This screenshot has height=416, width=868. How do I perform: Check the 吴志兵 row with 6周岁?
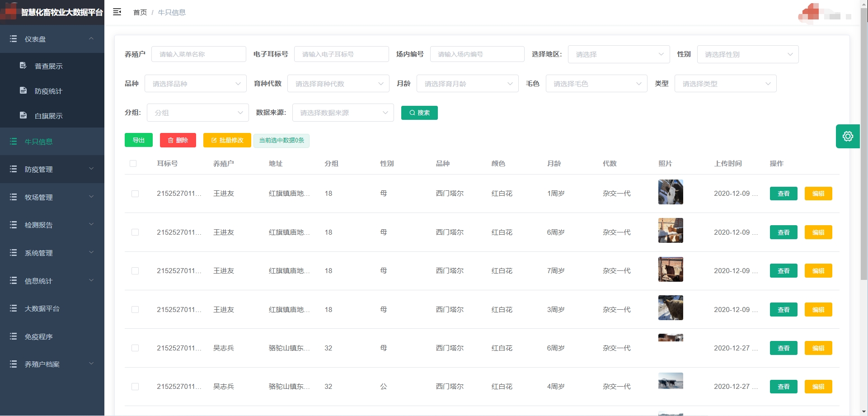coord(135,348)
